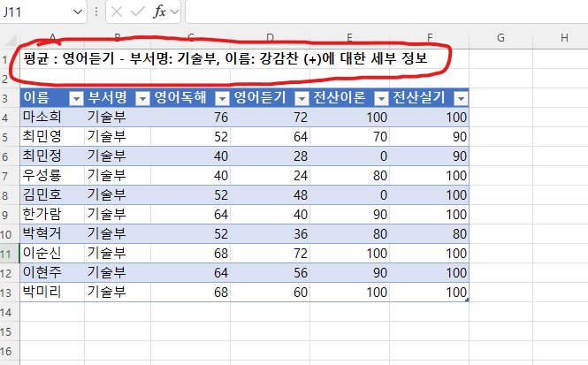The height and width of the screenshot is (365, 588).
Task: Click the table resize handle below cell F13
Action: 466,300
